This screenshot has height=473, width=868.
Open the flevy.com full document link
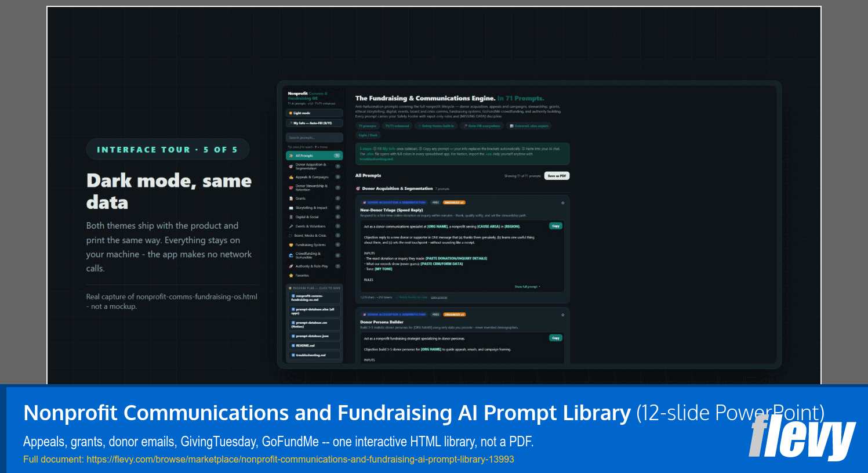point(300,459)
